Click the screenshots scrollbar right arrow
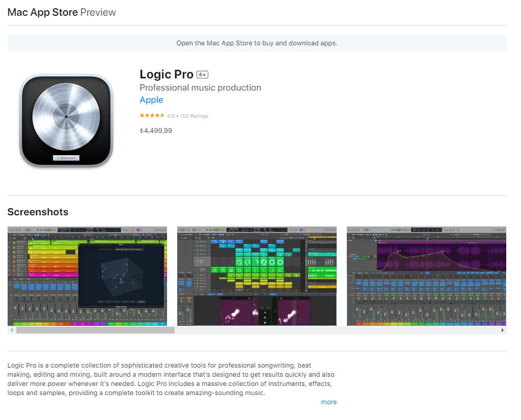 (502, 330)
